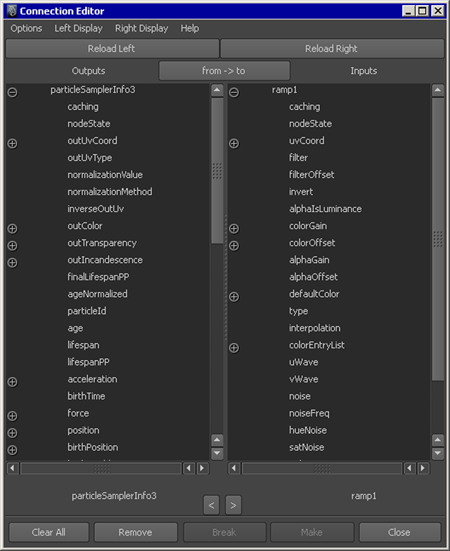Expand the defaultColor plus icon
Image resolution: width=450 pixels, height=551 pixels.
pos(234,297)
